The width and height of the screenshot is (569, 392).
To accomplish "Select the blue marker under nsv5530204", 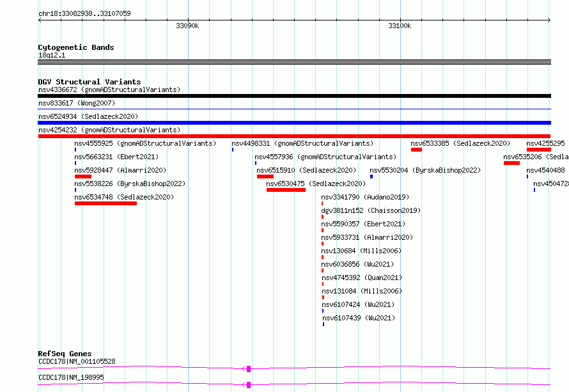I will [x=371, y=176].
